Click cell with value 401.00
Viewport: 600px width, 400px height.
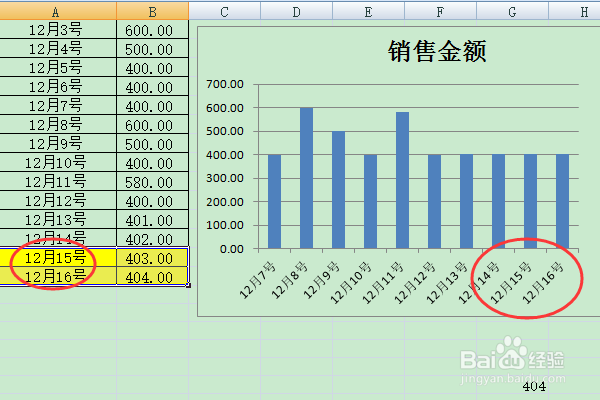pyautogui.click(x=152, y=219)
